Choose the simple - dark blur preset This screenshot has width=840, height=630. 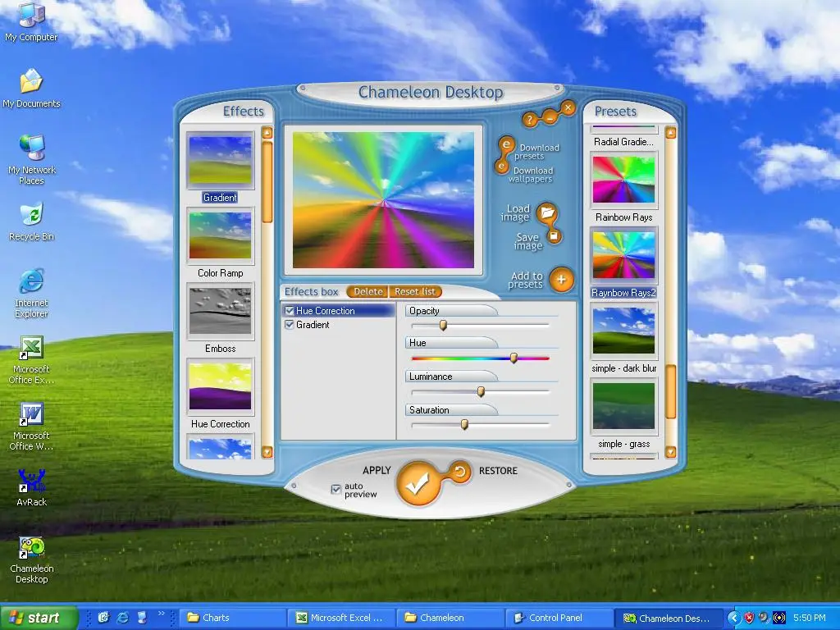tap(623, 331)
